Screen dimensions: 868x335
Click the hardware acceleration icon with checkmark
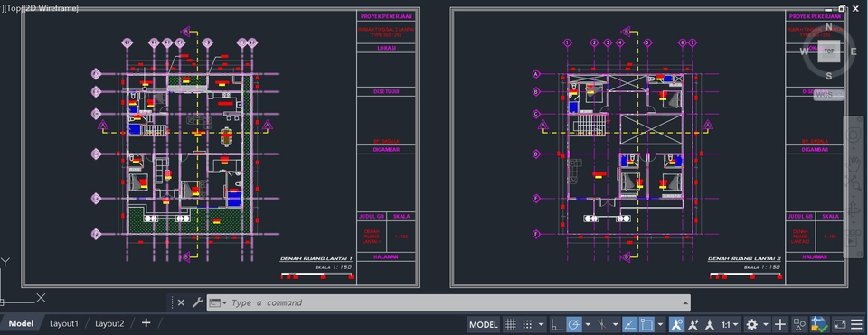tap(819, 324)
